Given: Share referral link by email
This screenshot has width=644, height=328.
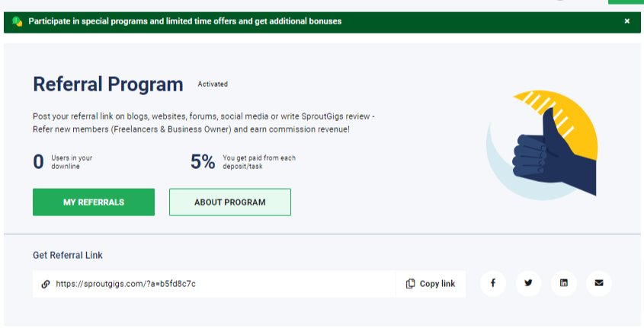Looking at the screenshot, I should click(599, 283).
